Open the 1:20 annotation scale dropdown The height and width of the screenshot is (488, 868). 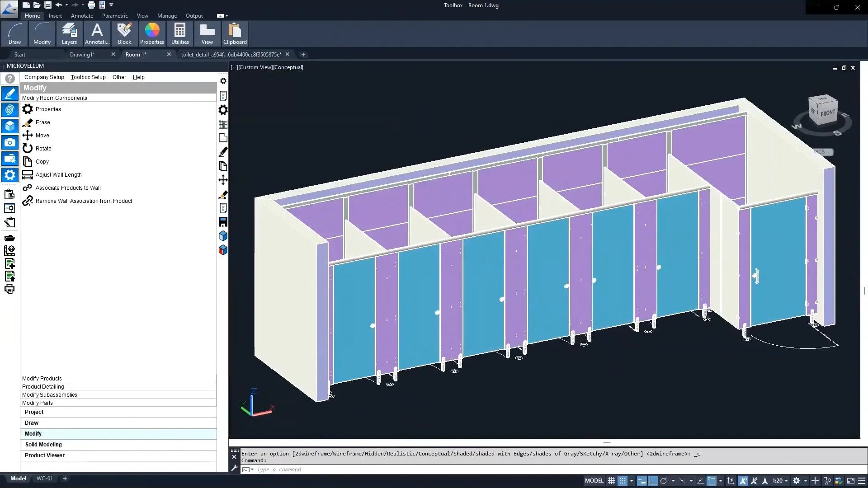pos(780,480)
